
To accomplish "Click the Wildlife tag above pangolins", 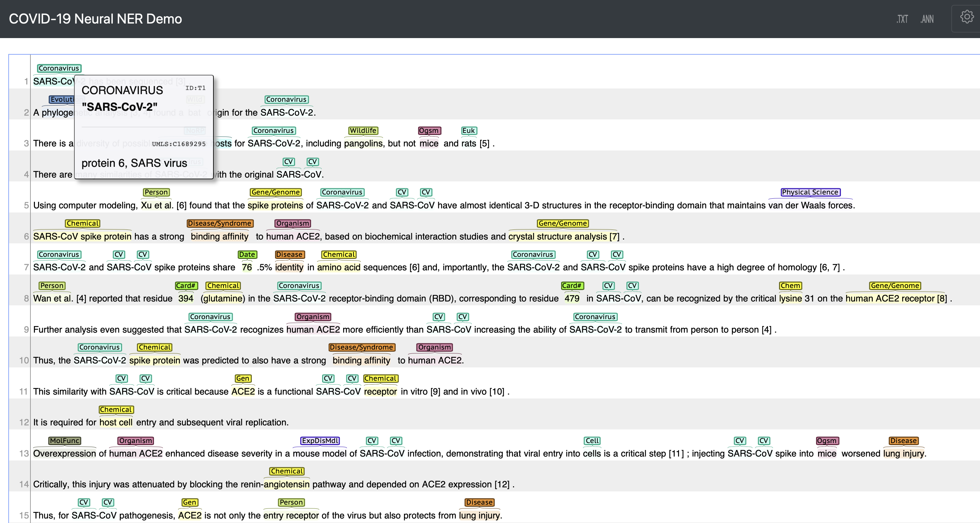I will tap(363, 130).
